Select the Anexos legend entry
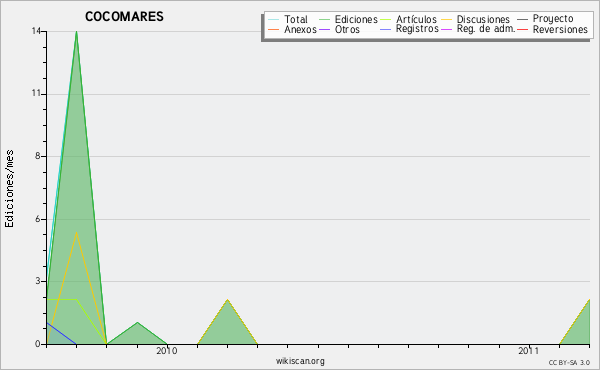Viewport: 600px width, 370px height. 293,29
